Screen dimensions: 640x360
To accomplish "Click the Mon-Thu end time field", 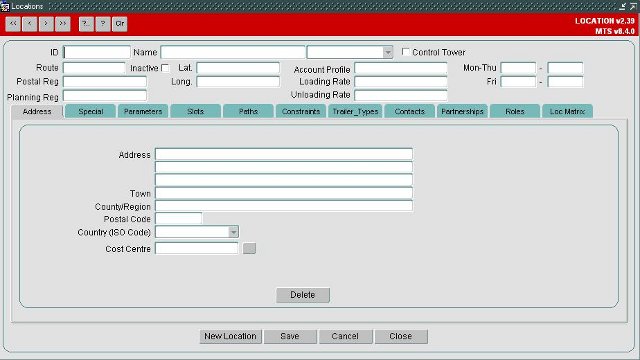I will click(565, 68).
